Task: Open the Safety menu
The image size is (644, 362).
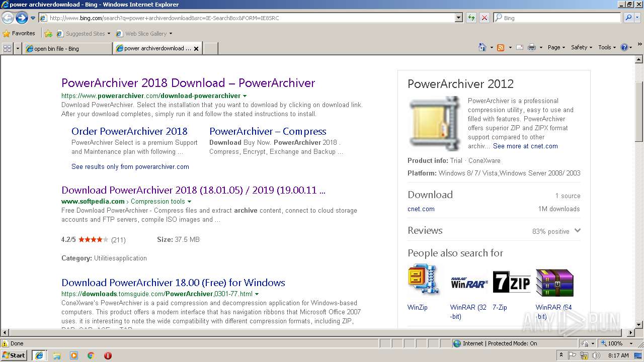Action: (x=581, y=47)
